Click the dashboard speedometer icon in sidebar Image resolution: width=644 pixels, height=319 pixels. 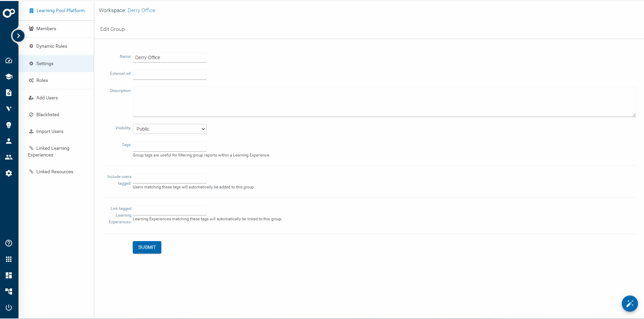(x=9, y=60)
